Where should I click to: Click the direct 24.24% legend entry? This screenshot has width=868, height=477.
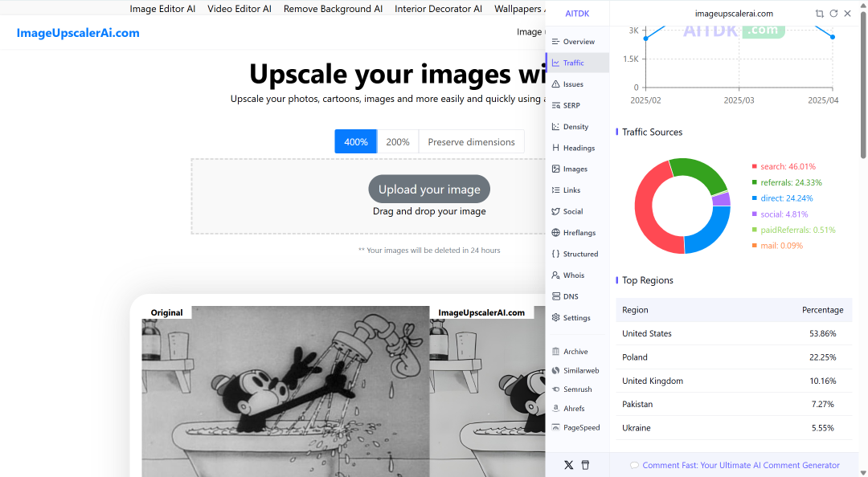[x=782, y=198]
